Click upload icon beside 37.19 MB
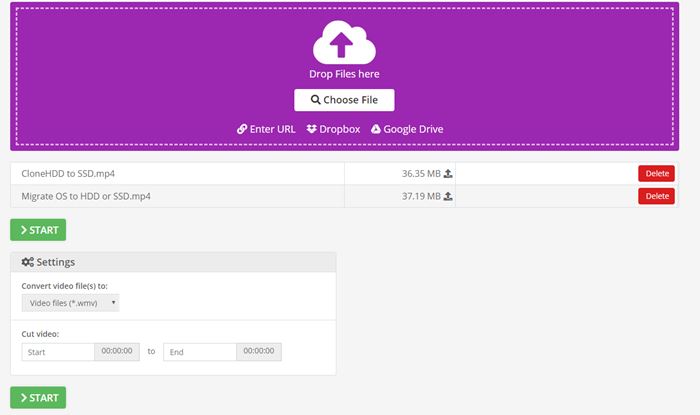 [448, 196]
